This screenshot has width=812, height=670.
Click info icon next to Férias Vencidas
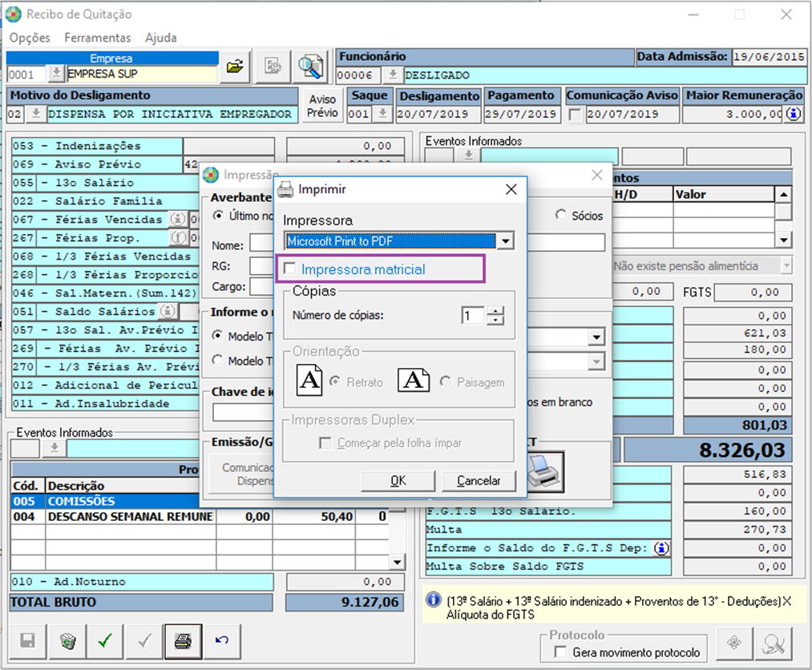point(178,220)
